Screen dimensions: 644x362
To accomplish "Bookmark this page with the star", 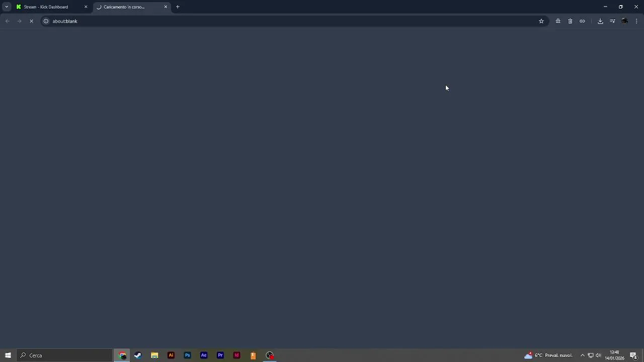I will click(541, 21).
